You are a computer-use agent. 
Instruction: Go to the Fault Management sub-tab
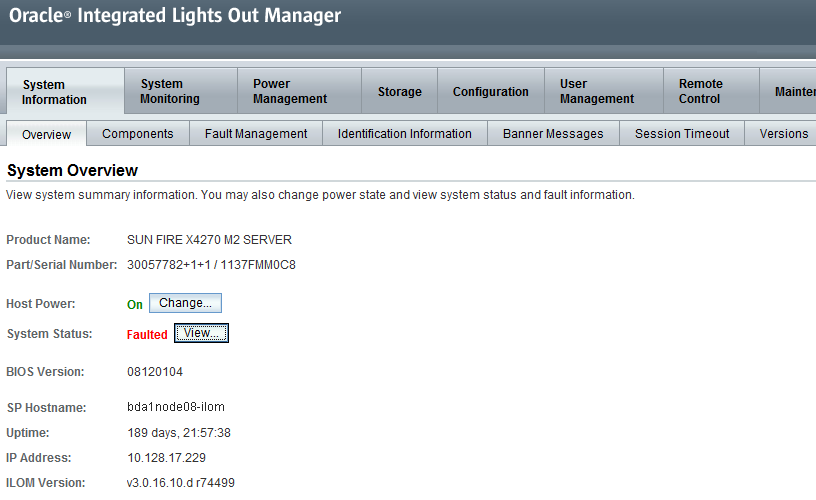[256, 134]
